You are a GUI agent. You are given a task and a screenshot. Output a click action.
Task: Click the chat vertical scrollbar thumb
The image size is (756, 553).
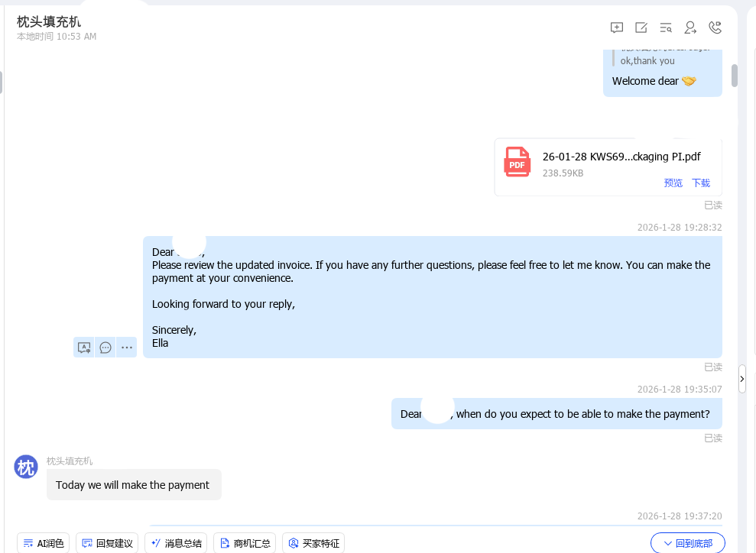(735, 75)
